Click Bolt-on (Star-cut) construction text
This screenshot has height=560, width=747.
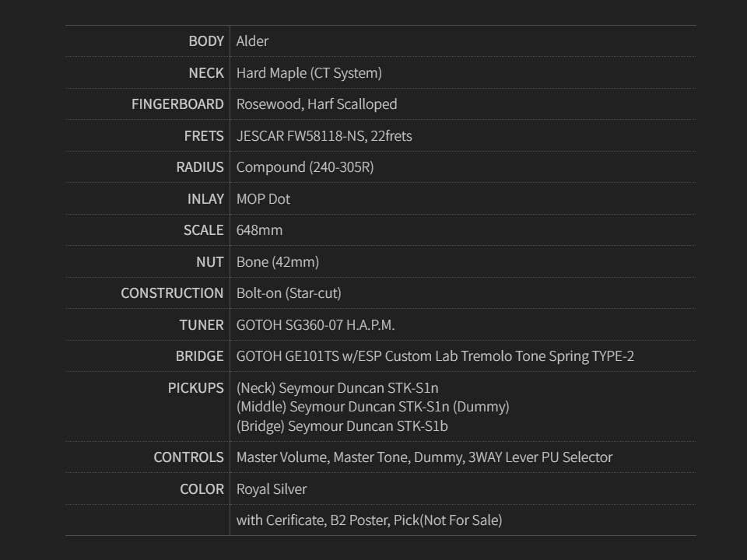[x=289, y=293]
